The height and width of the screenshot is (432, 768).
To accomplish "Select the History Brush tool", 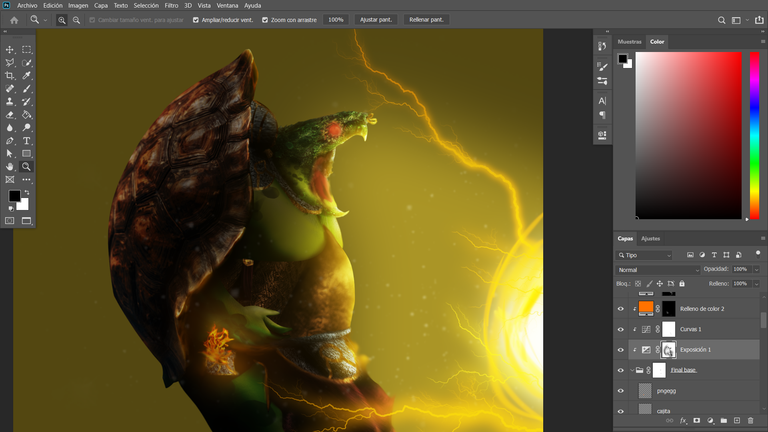I will click(26, 101).
